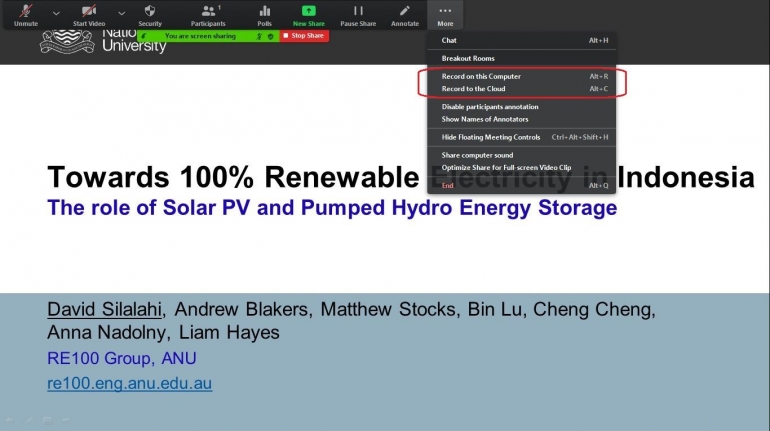This screenshot has width=770, height=431.
Task: Expand audio options arrow next to Unmute
Action: tap(56, 13)
